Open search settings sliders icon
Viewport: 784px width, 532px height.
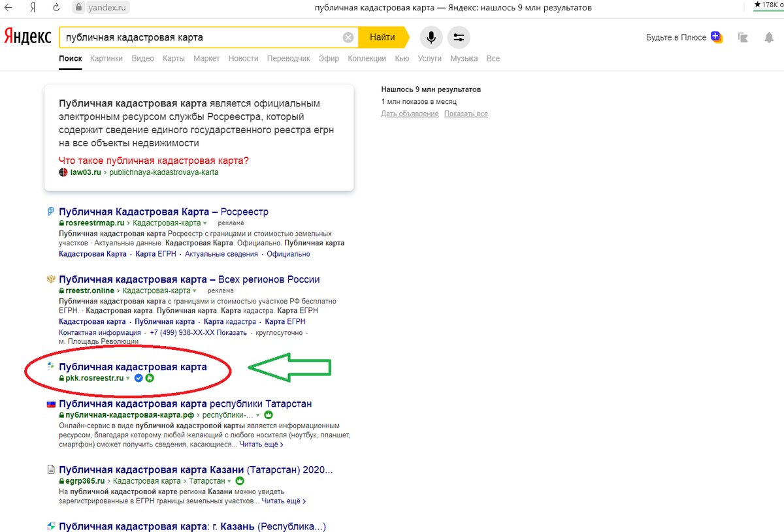click(459, 37)
